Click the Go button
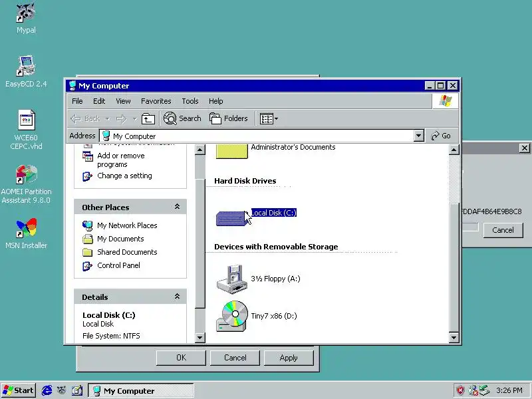The height and width of the screenshot is (399, 532). point(441,136)
